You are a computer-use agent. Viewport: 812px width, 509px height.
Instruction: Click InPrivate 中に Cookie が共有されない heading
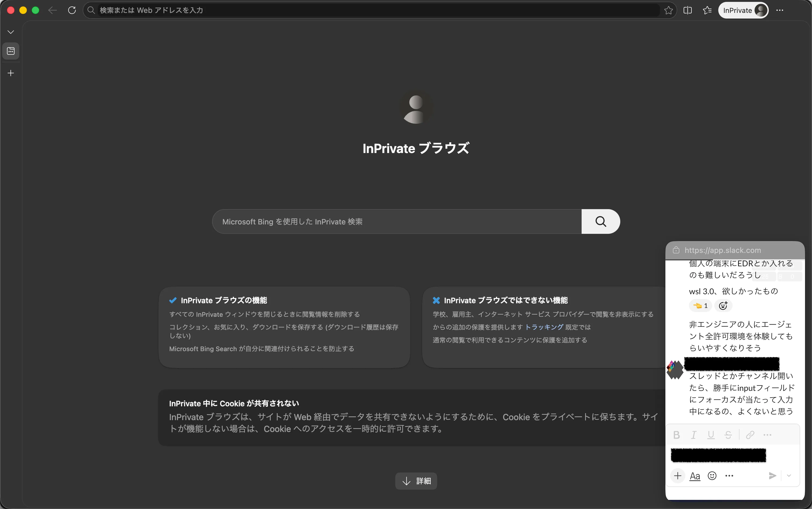(234, 403)
